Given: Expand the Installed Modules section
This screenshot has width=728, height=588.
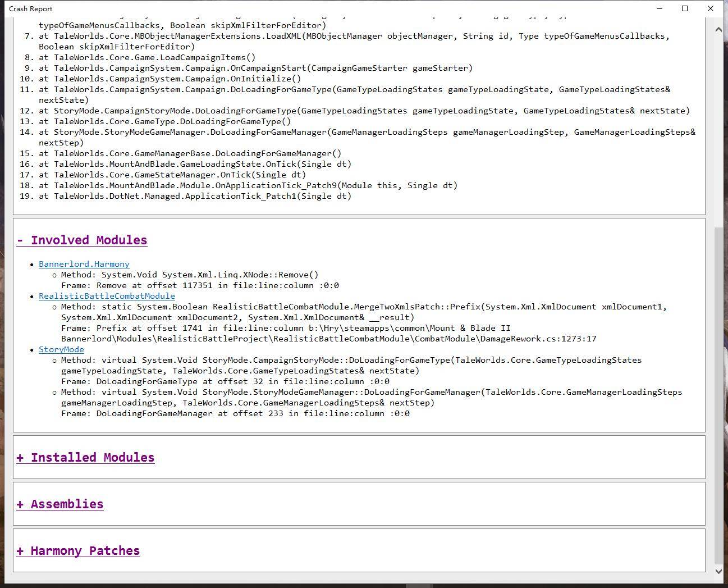Looking at the screenshot, I should 85,458.
